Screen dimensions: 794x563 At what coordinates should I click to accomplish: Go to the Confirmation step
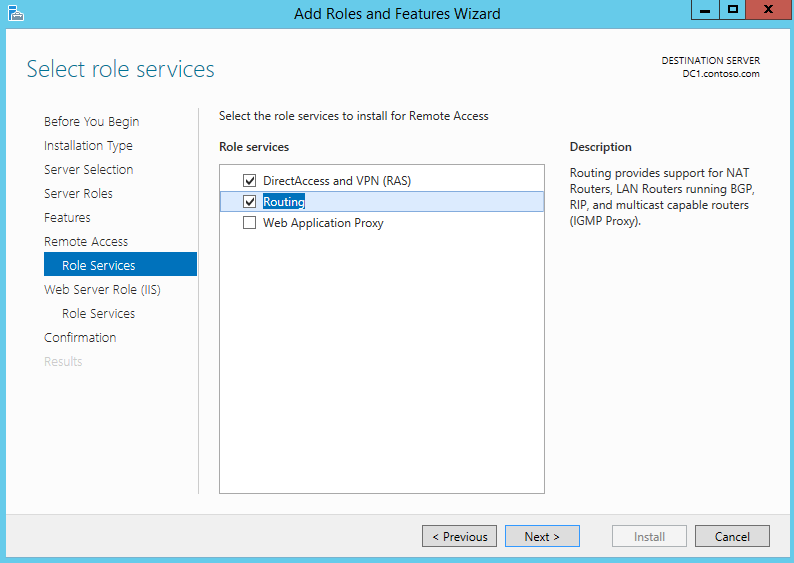(x=80, y=338)
